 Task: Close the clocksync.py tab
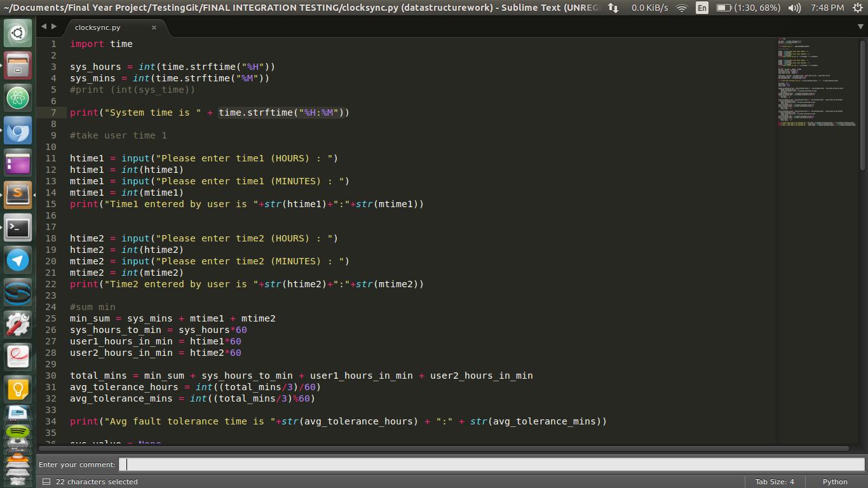click(x=154, y=27)
